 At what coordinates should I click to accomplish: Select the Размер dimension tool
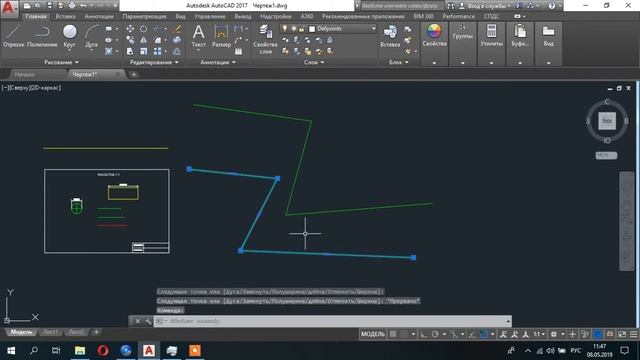221,36
